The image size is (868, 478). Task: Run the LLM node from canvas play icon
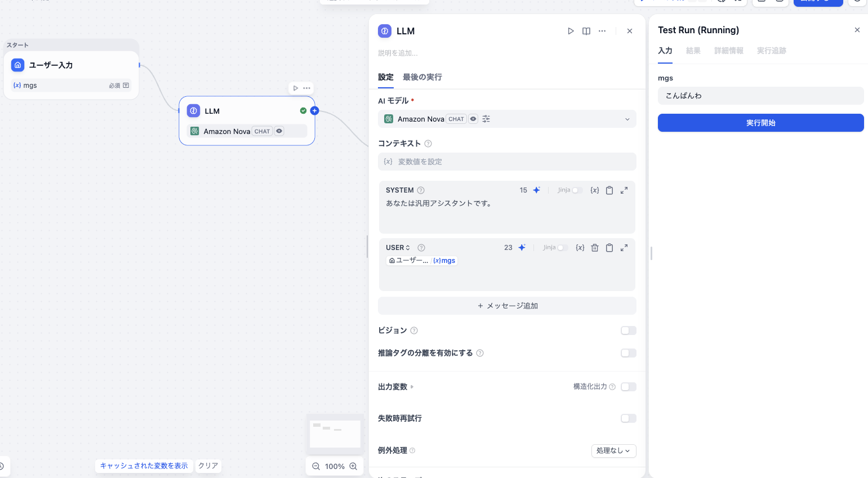coord(296,88)
